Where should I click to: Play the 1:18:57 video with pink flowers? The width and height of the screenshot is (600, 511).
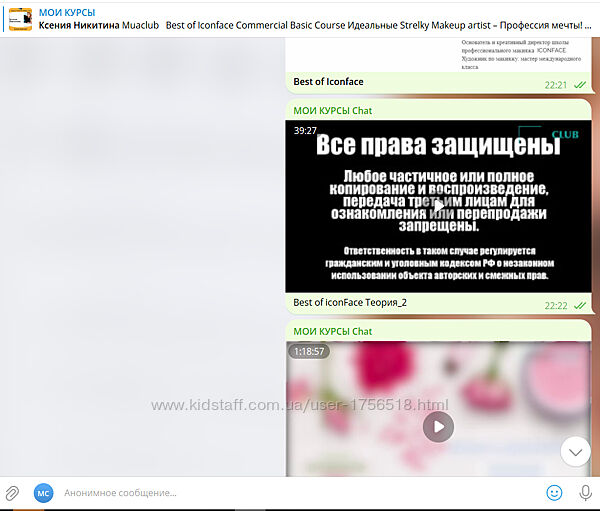click(x=437, y=427)
